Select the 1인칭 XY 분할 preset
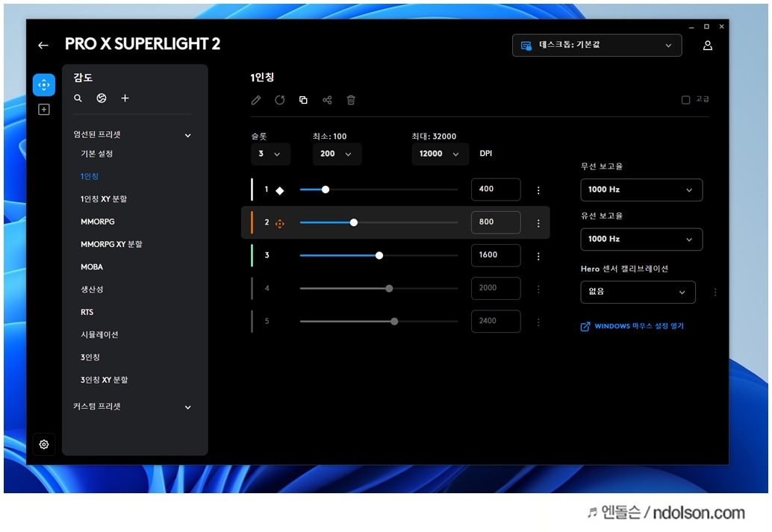Viewport: 772px width, 532px height. pos(104,198)
